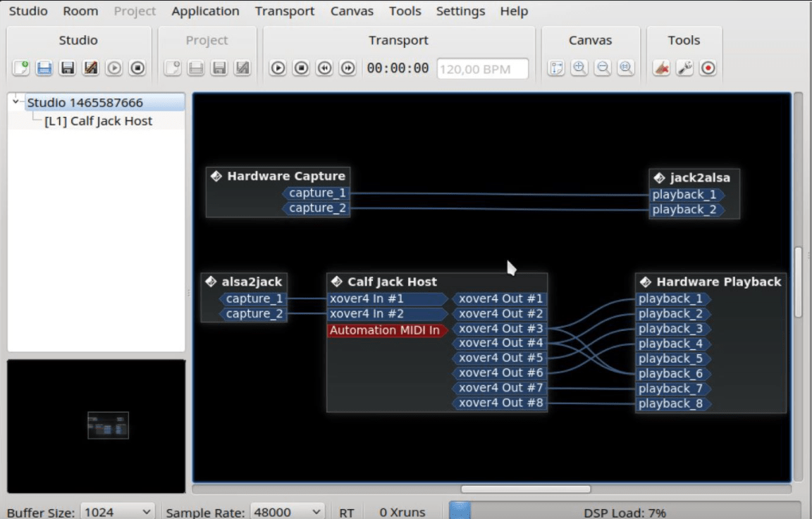Screen dimensions: 812x519
Task: Open the Sample Rate dropdown
Action: [x=288, y=512]
